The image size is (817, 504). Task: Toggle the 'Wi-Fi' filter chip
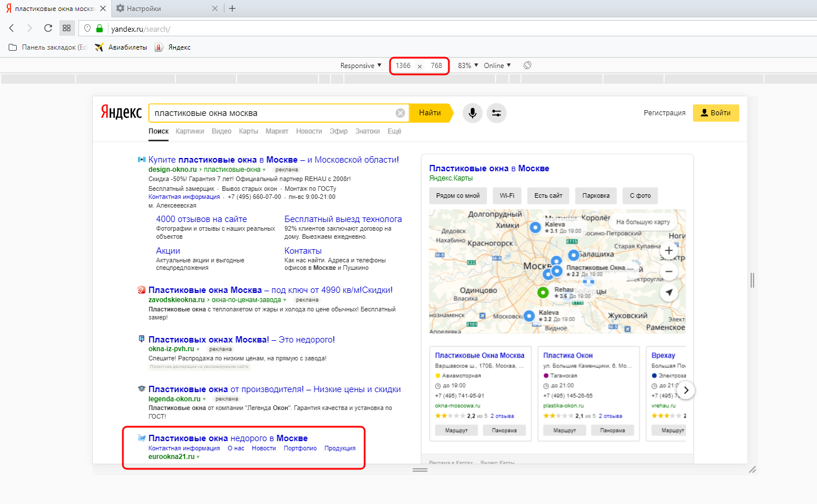(x=507, y=196)
